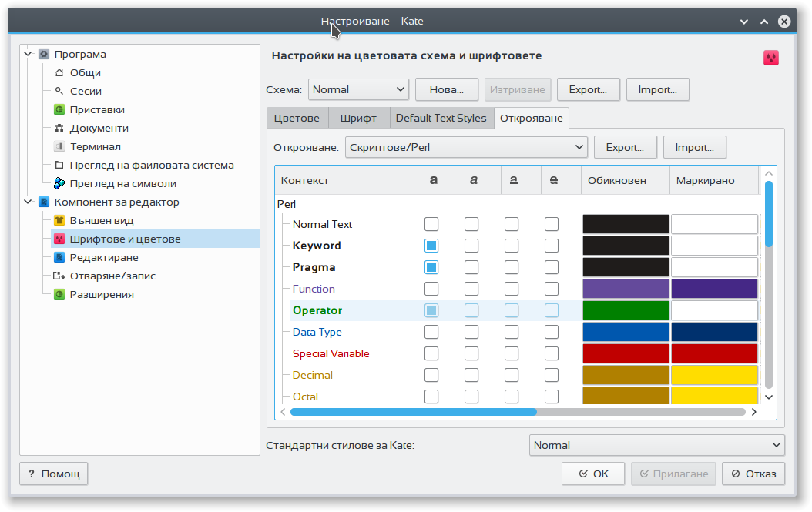Uncheck bold for Pragma

(x=431, y=267)
